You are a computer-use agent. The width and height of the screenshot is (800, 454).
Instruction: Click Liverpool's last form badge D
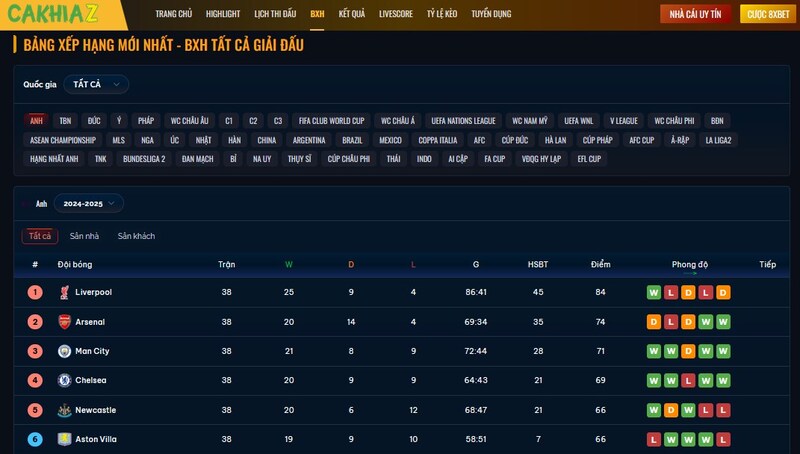[723, 292]
